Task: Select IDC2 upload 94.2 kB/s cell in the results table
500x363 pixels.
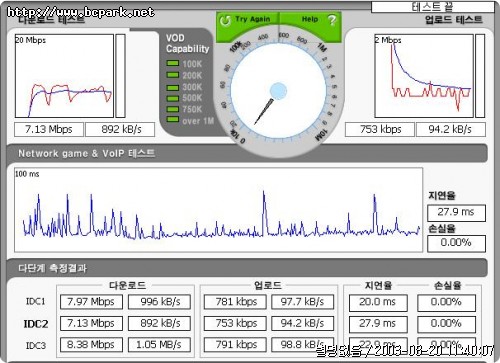Action: point(303,323)
